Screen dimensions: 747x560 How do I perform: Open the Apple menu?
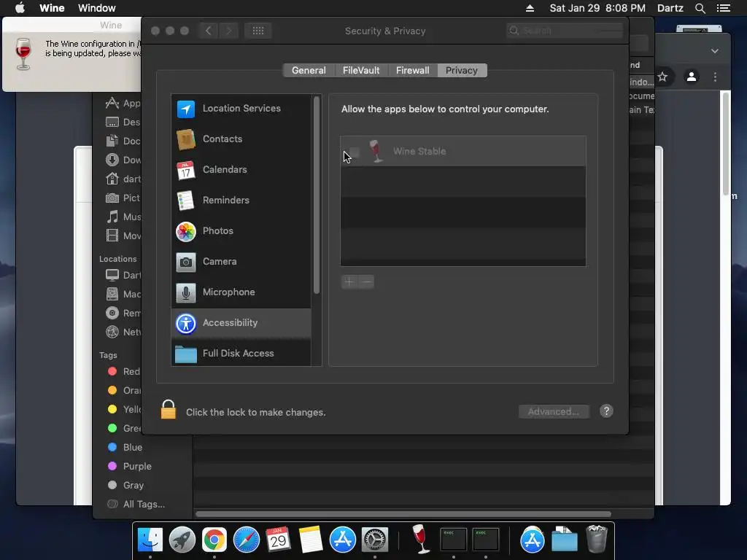(20, 8)
